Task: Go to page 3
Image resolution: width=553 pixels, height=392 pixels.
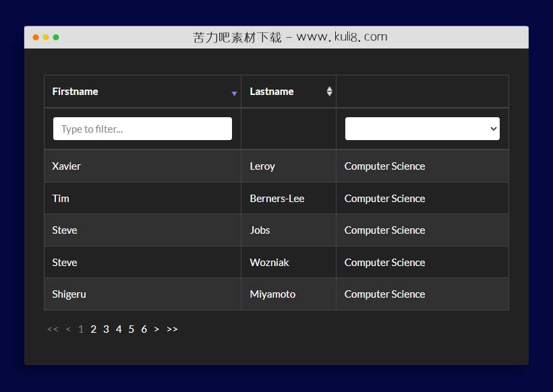Action: pos(106,329)
